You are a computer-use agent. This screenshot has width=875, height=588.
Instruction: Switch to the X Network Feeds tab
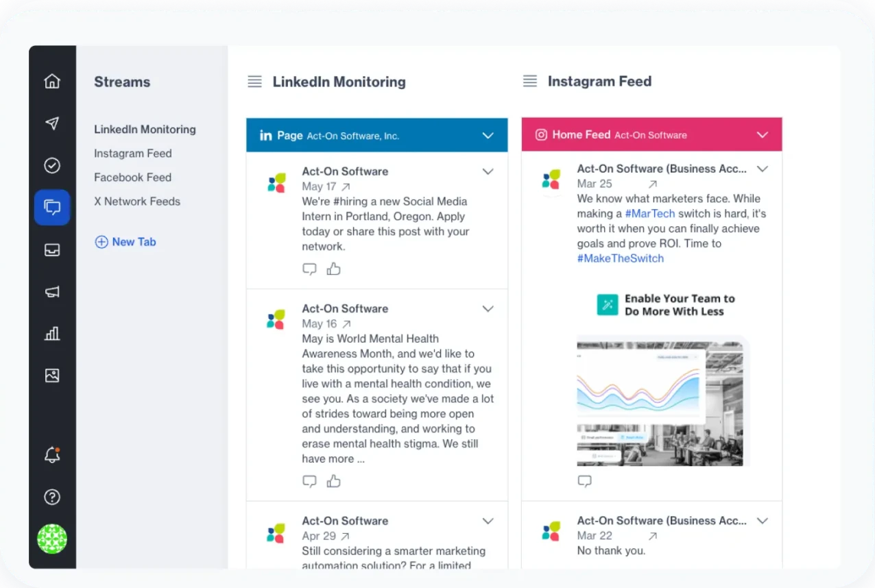click(x=137, y=201)
